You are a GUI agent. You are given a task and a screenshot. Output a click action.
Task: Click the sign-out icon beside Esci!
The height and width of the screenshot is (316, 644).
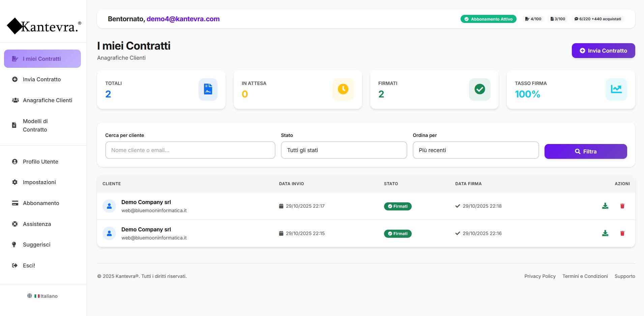15,265
